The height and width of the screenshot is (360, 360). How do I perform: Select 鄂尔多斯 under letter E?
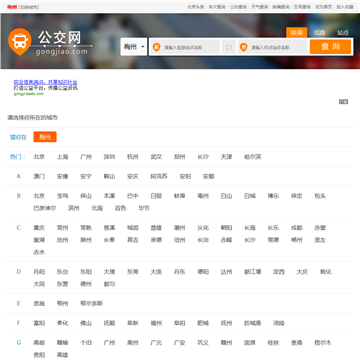pos(92,304)
